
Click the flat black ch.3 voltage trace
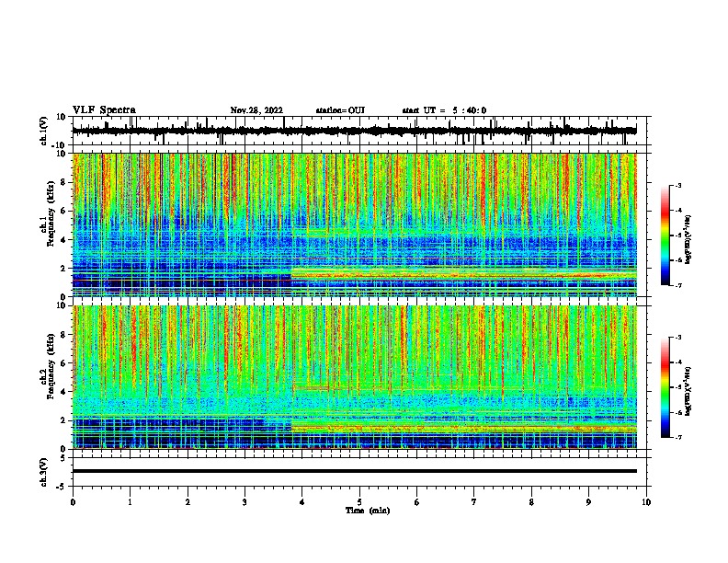(355, 471)
